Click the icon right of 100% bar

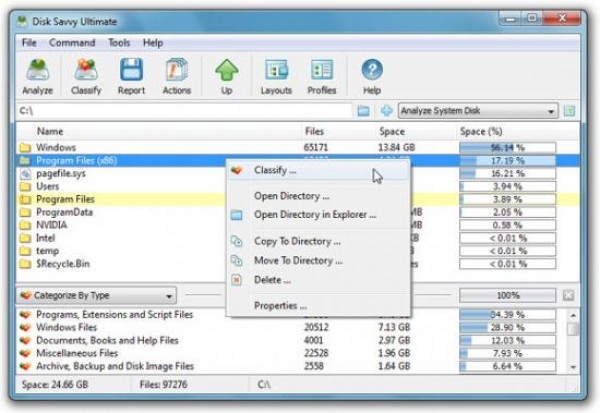coord(569,295)
